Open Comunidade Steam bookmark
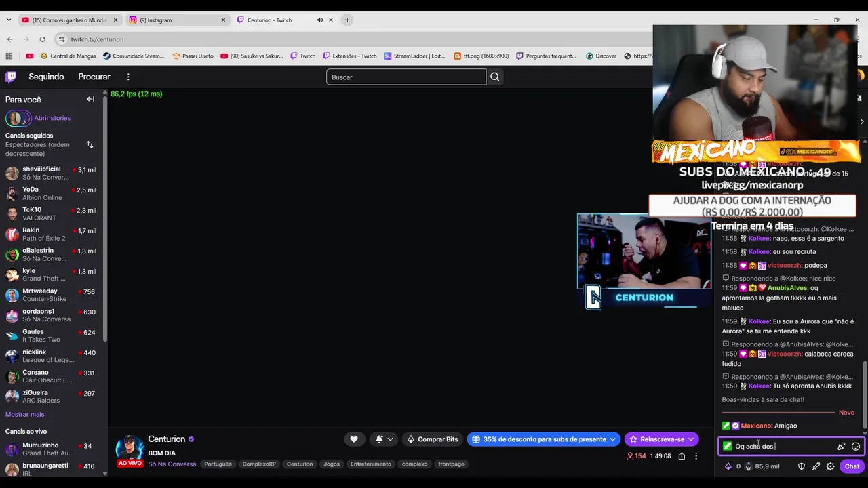 click(133, 56)
